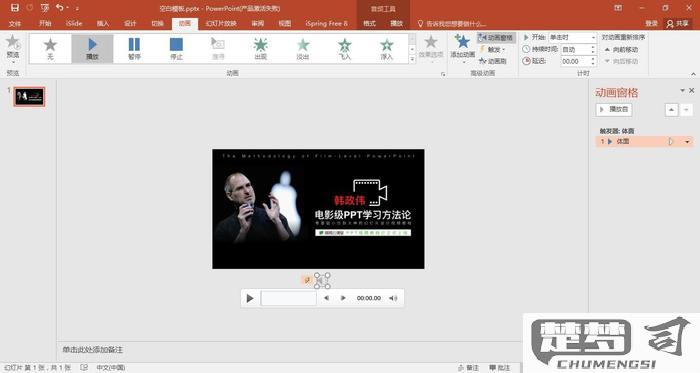Click the animation pane move-up arrow button

point(671,109)
